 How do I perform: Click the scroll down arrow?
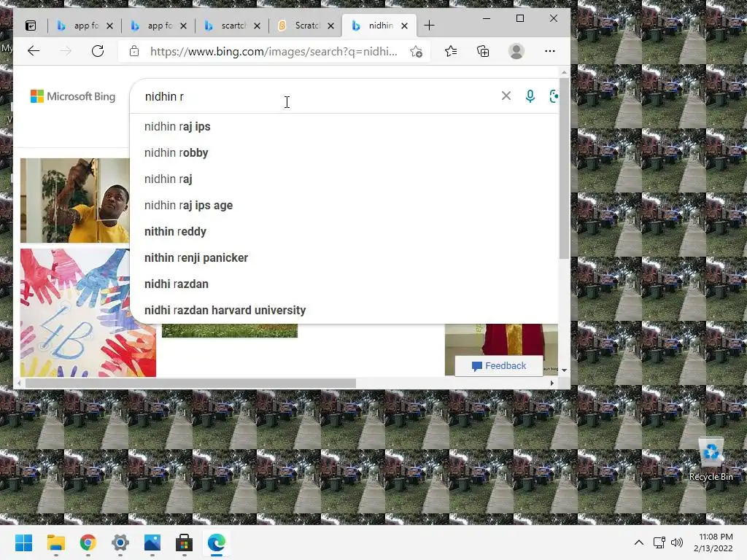pos(564,370)
